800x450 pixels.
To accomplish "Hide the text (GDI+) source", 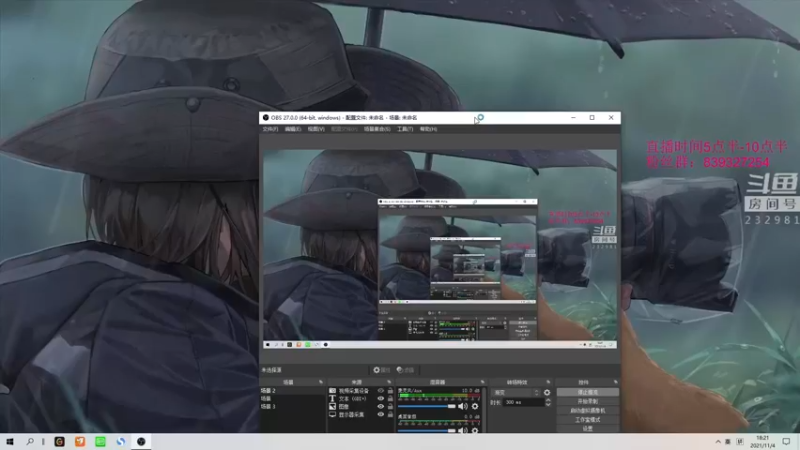I will coord(381,398).
